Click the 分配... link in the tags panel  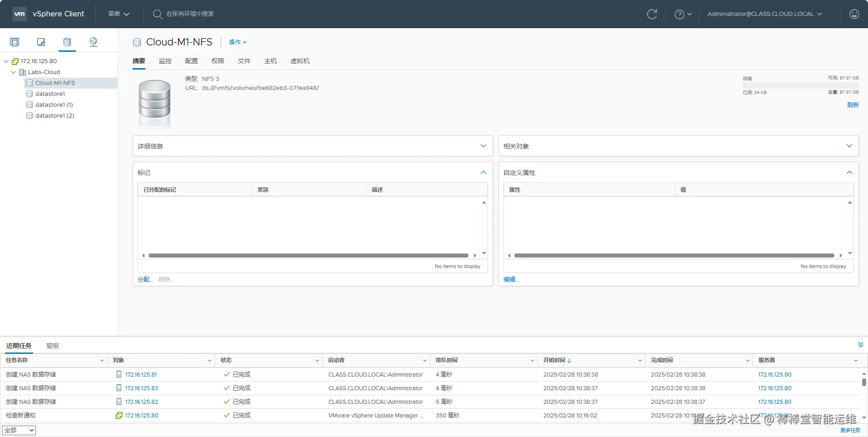[x=146, y=279]
